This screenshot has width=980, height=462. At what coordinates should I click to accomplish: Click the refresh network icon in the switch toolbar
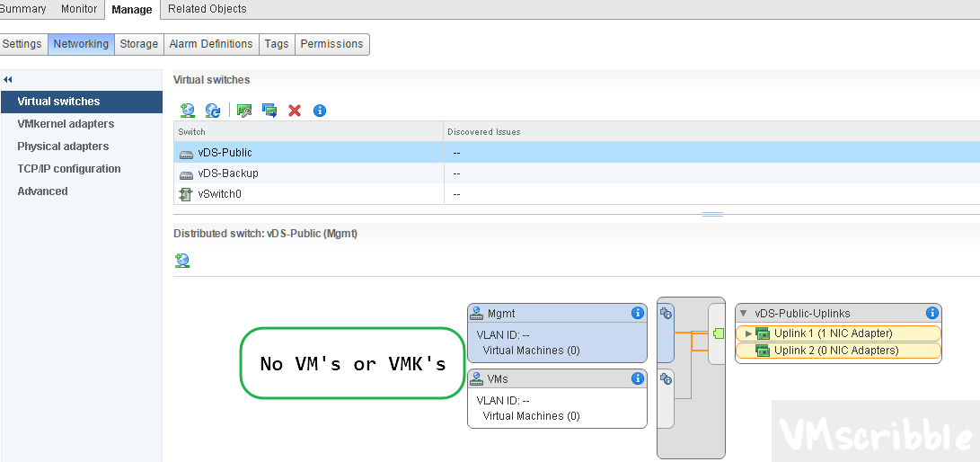click(x=213, y=111)
